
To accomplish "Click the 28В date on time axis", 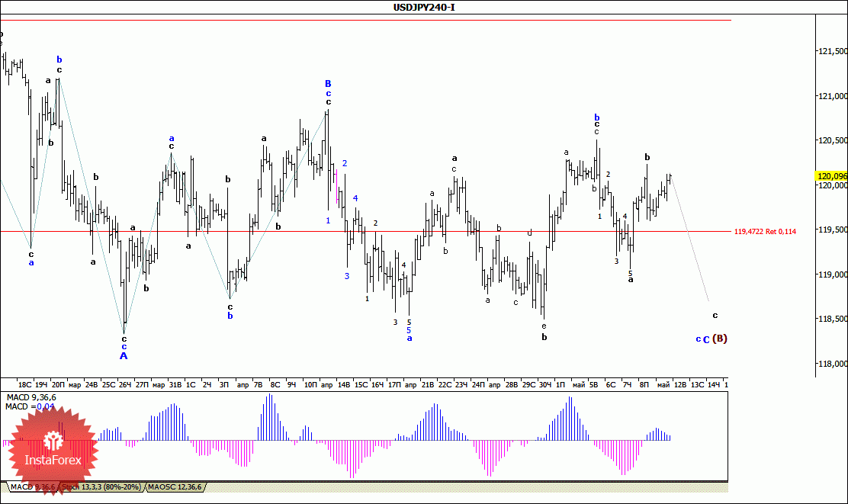I will (512, 385).
